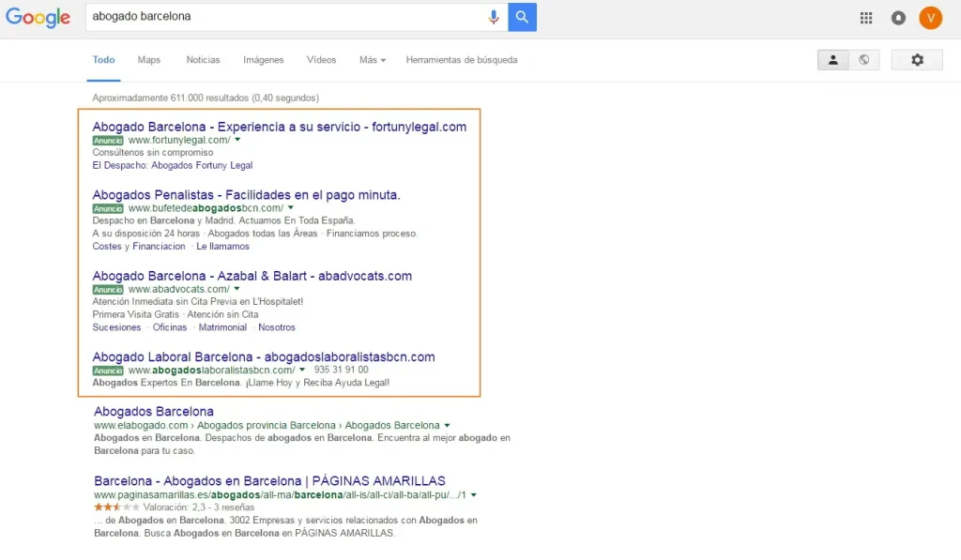961x560 pixels.
Task: Expand arrow next to paginasamarillas.es URL
Action: click(x=473, y=494)
